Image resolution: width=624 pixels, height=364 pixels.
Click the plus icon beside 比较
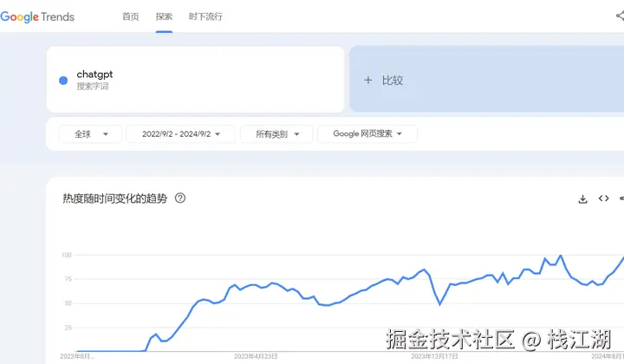(368, 81)
